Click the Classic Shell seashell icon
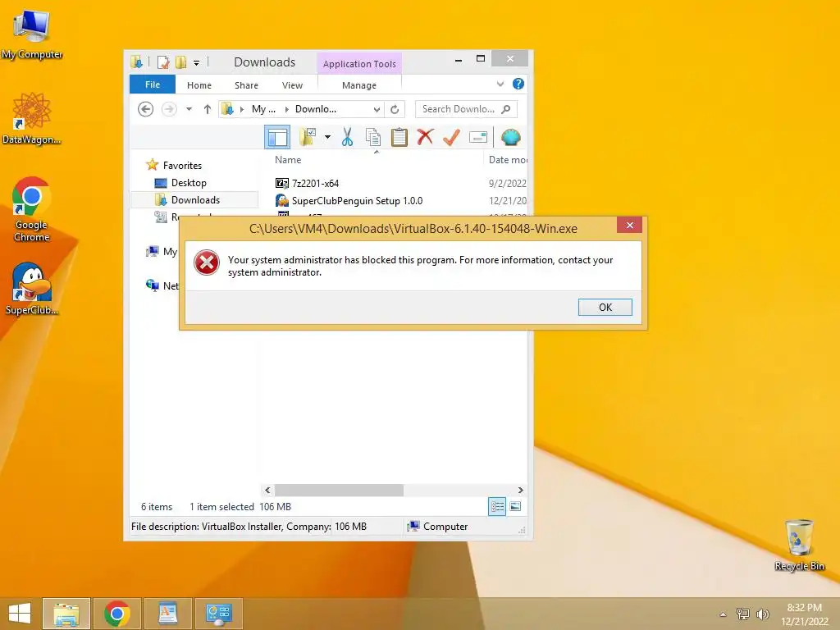The image size is (840, 630). pyautogui.click(x=510, y=137)
